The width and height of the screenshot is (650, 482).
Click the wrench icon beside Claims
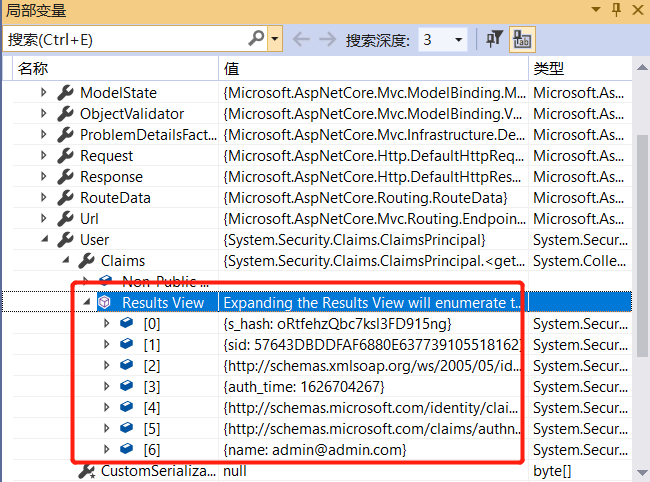pyautogui.click(x=87, y=261)
